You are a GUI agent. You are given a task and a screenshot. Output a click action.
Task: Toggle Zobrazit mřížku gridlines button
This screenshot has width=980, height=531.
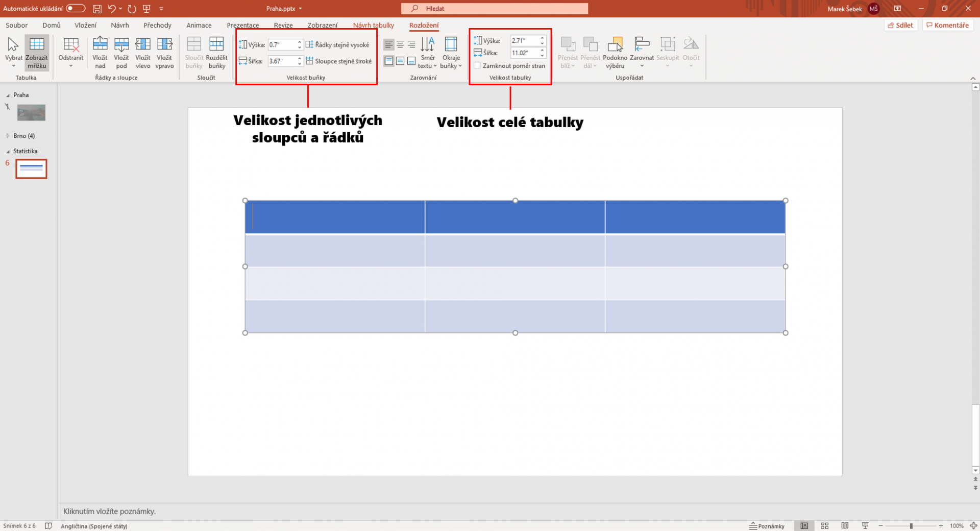point(36,52)
